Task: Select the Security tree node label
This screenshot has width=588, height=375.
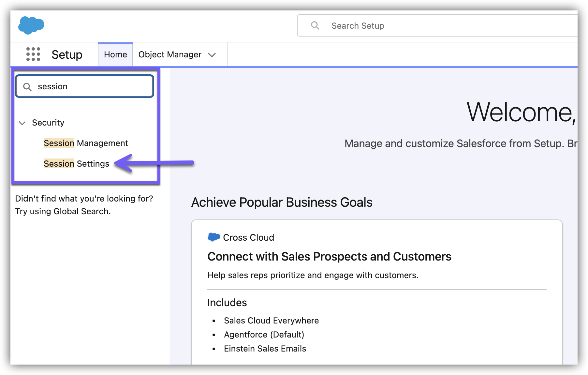Action: (48, 123)
